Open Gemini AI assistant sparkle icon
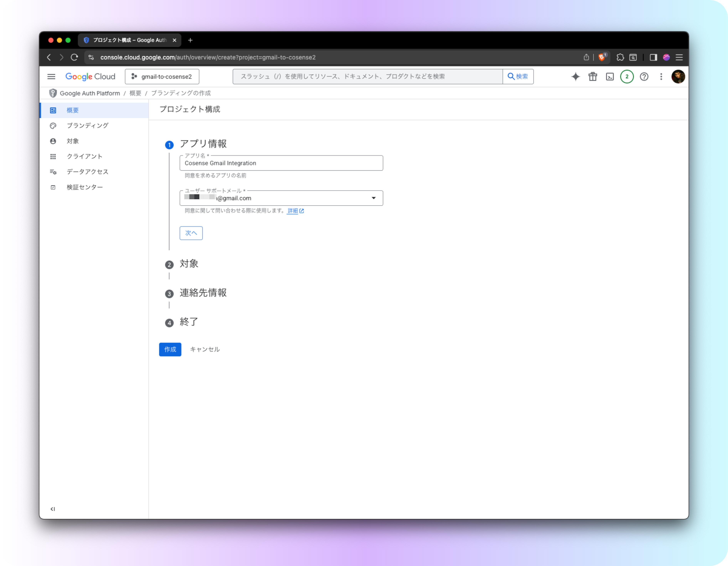This screenshot has height=566, width=728. (x=575, y=77)
